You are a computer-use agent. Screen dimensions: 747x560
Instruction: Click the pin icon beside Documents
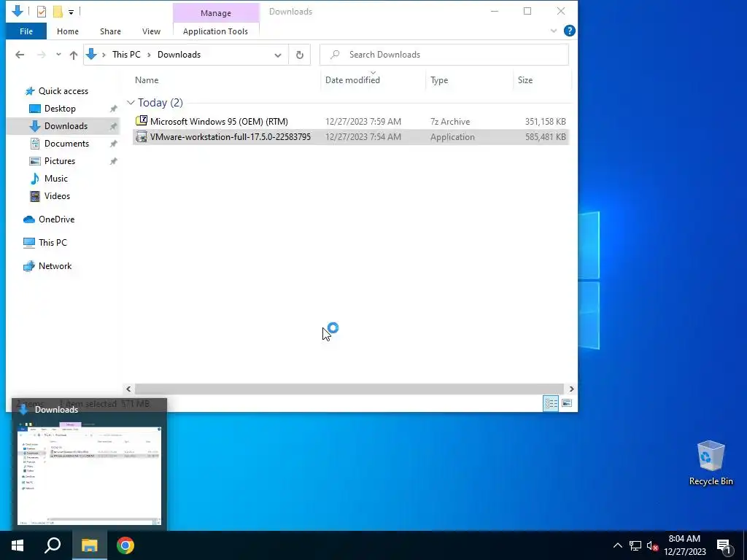coord(113,144)
